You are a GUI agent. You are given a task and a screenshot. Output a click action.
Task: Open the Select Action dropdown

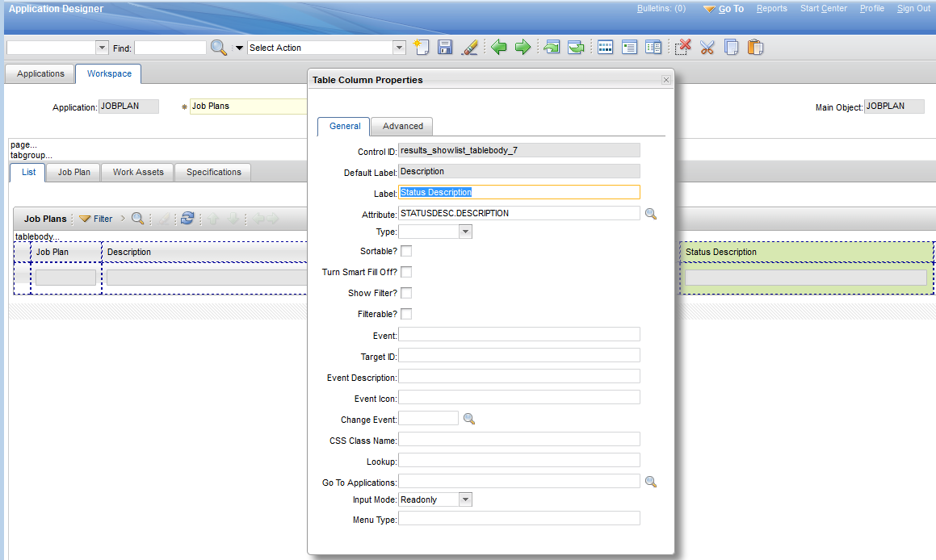pyautogui.click(x=398, y=47)
